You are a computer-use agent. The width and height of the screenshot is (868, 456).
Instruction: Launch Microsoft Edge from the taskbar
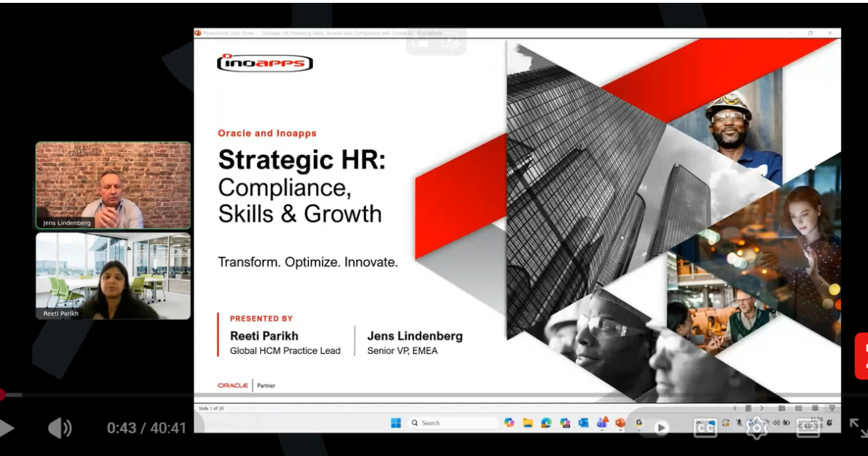click(x=546, y=423)
